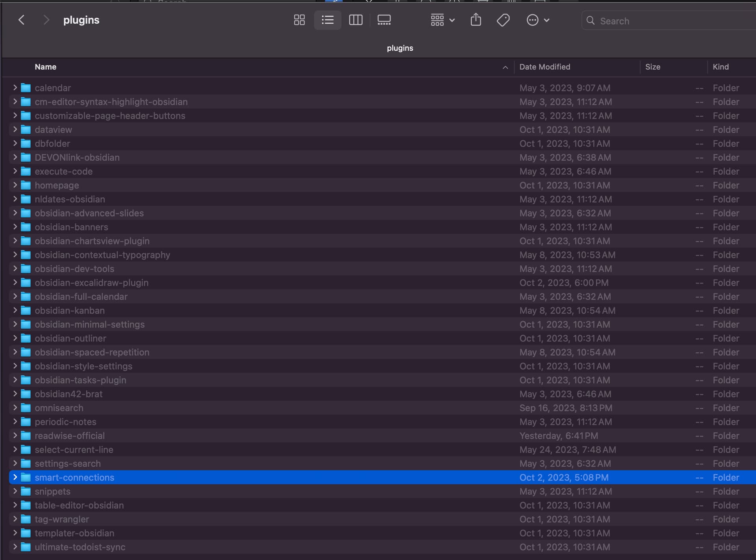Sort by the Date Modified column
Screen dimensions: 756x560
(545, 67)
